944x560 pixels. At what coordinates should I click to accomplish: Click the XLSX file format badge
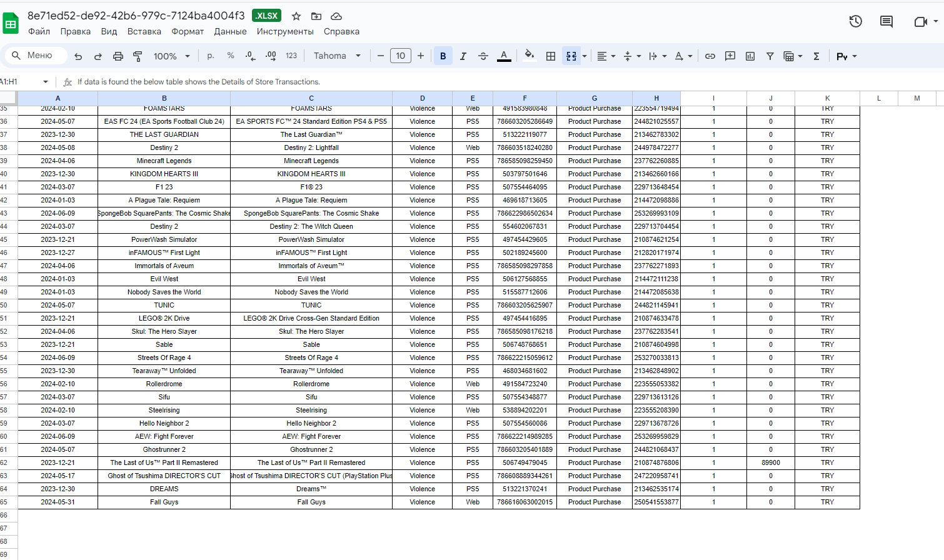tap(267, 16)
